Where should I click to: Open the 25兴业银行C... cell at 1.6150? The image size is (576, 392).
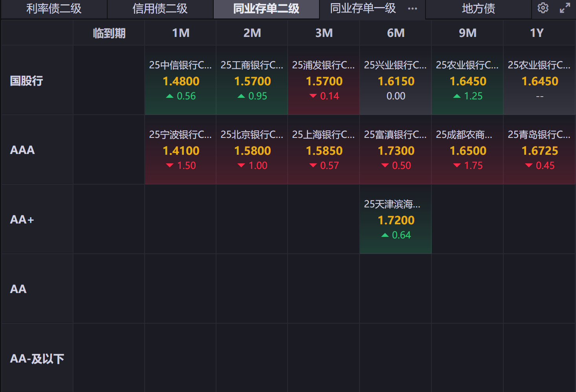point(396,81)
